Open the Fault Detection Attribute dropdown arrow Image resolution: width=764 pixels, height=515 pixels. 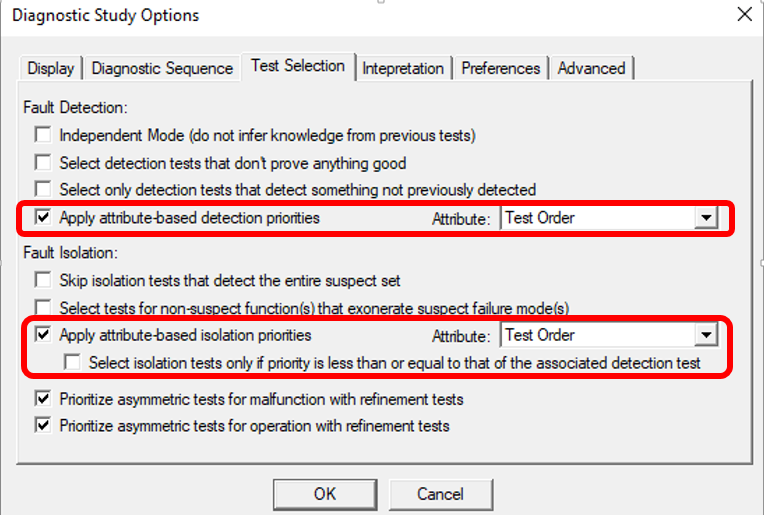[x=706, y=217]
